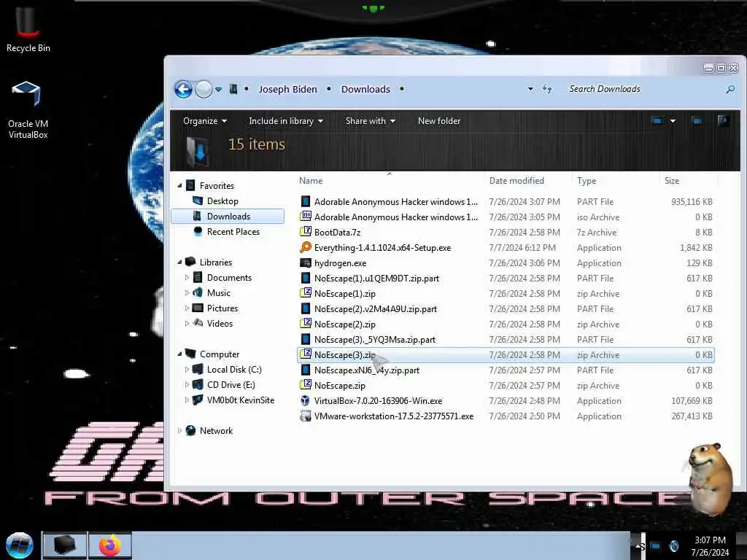The width and height of the screenshot is (747, 560).
Task: Collapse the Favorites tree group
Action: coord(179,186)
